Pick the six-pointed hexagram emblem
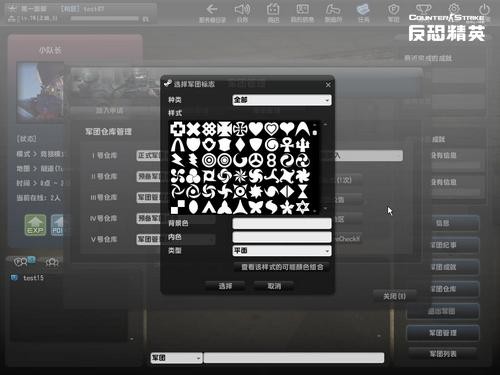This screenshot has height=375, width=500. click(x=302, y=207)
